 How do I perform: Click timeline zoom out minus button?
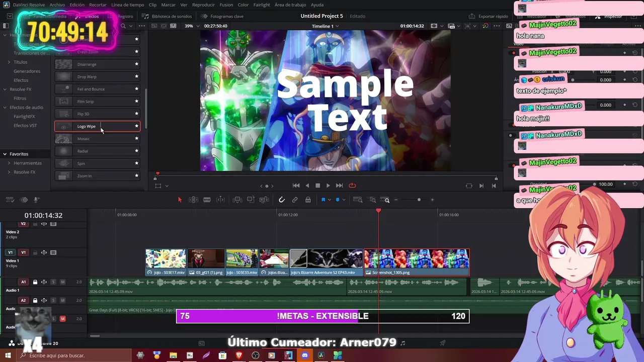396,200
